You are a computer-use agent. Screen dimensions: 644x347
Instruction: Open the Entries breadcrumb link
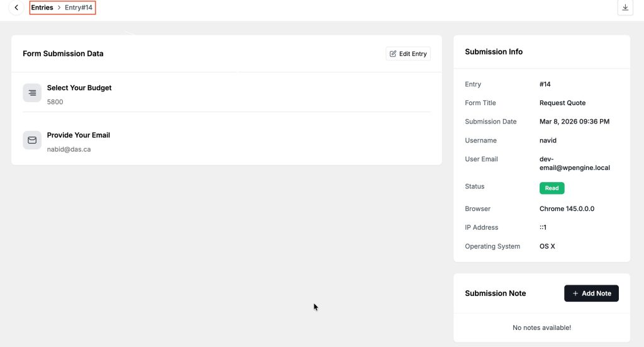[42, 8]
